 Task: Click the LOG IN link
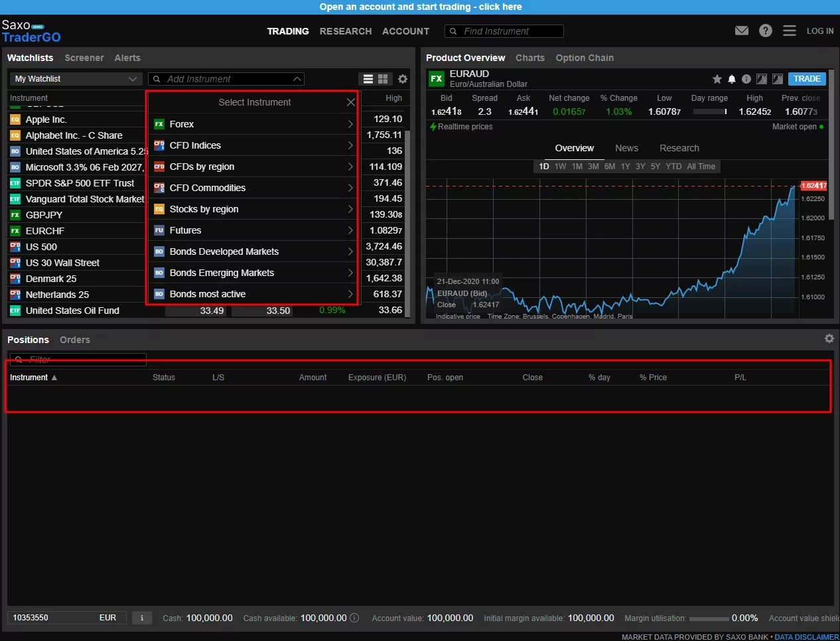(x=820, y=31)
